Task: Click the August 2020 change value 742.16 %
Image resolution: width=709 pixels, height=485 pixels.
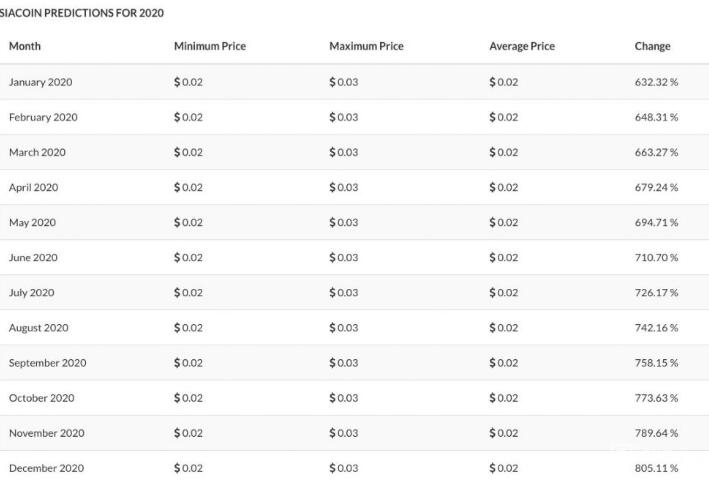Action: [x=656, y=328]
